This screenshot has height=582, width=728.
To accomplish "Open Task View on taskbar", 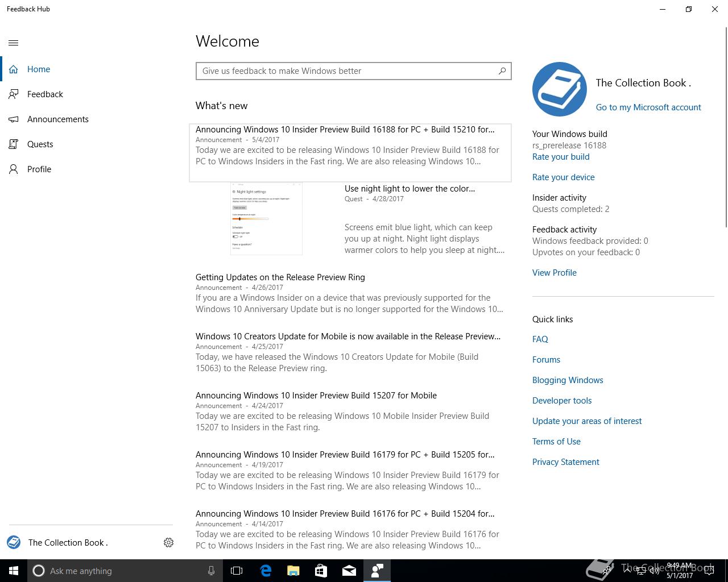I will click(237, 571).
